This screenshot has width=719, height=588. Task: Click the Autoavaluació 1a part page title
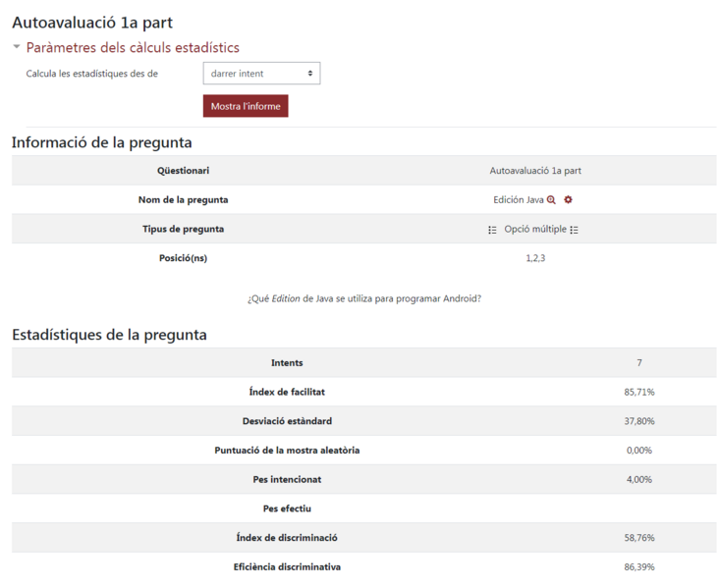91,22
